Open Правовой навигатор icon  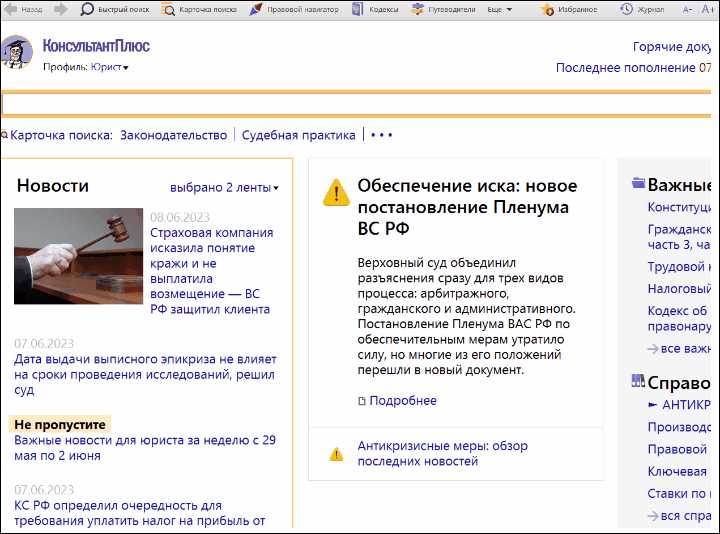[256, 9]
